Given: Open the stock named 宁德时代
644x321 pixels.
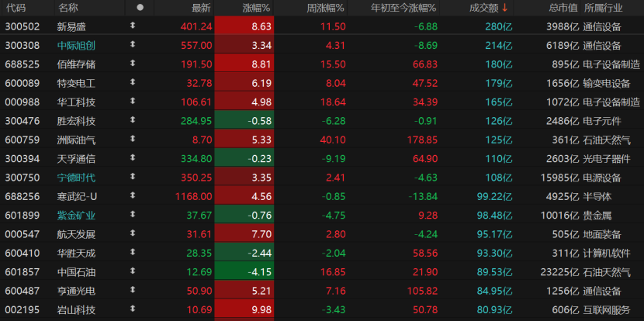Looking at the screenshot, I should 76,178.
